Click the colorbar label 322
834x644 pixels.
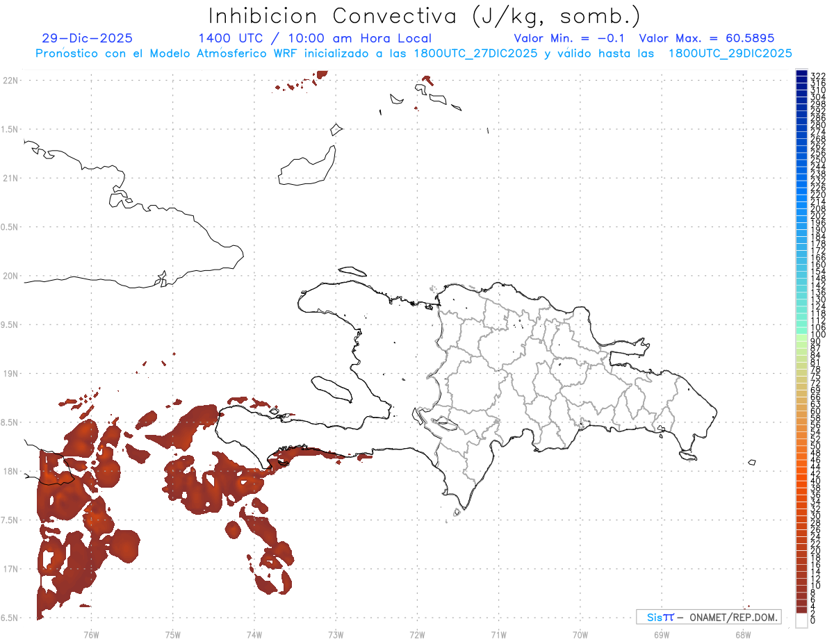pyautogui.click(x=818, y=75)
